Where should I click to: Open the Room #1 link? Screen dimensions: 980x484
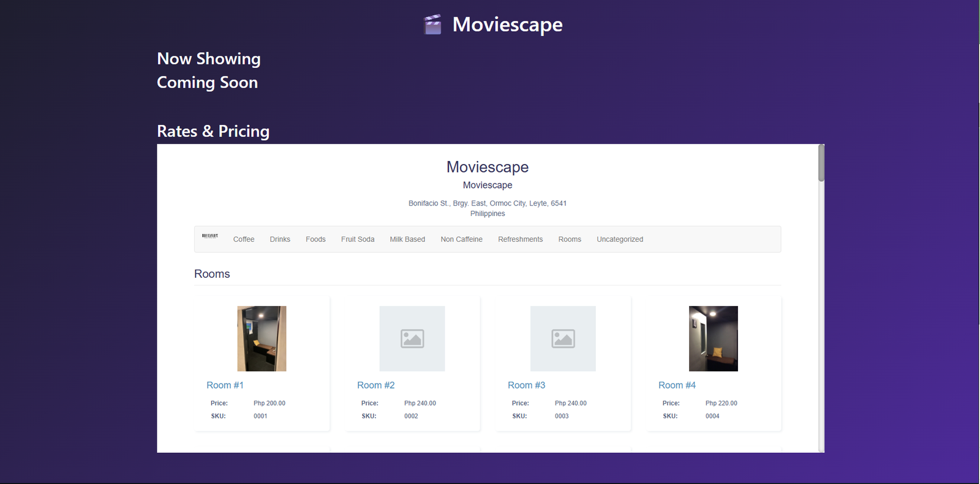225,385
